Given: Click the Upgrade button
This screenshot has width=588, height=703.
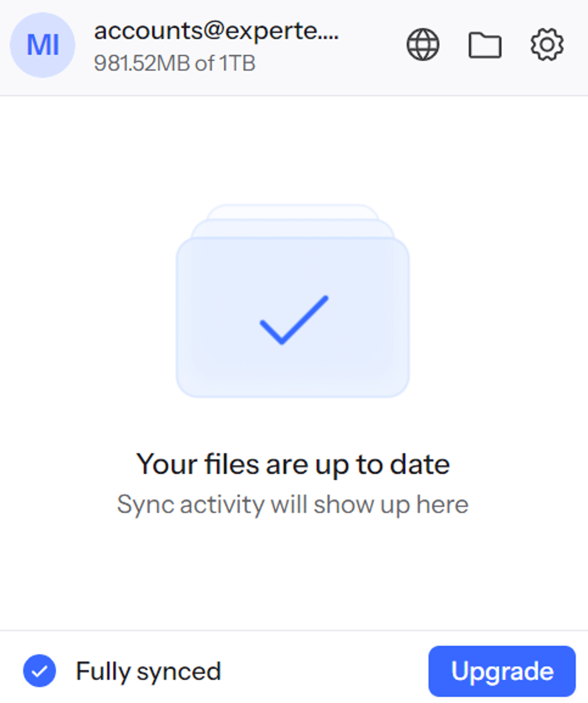Looking at the screenshot, I should [502, 671].
